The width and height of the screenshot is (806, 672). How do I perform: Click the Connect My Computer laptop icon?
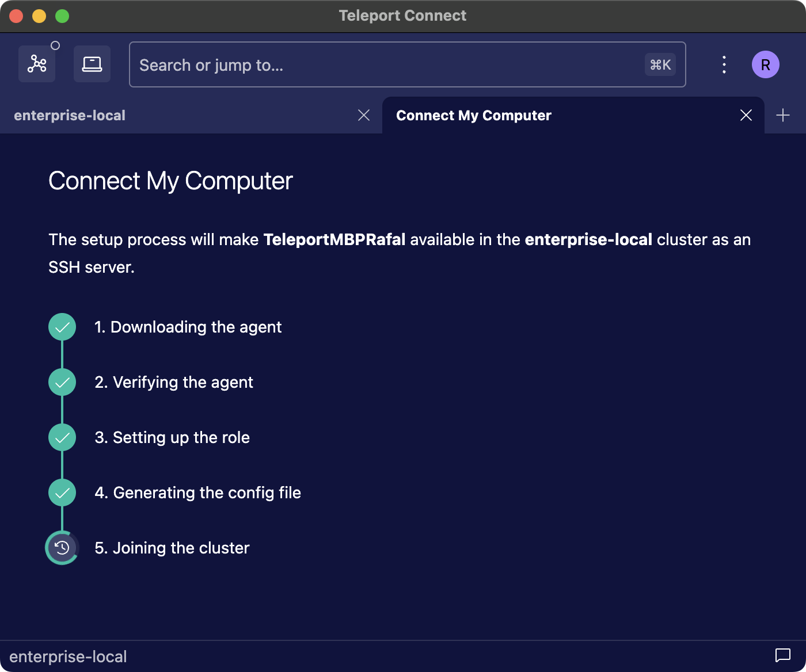[92, 64]
